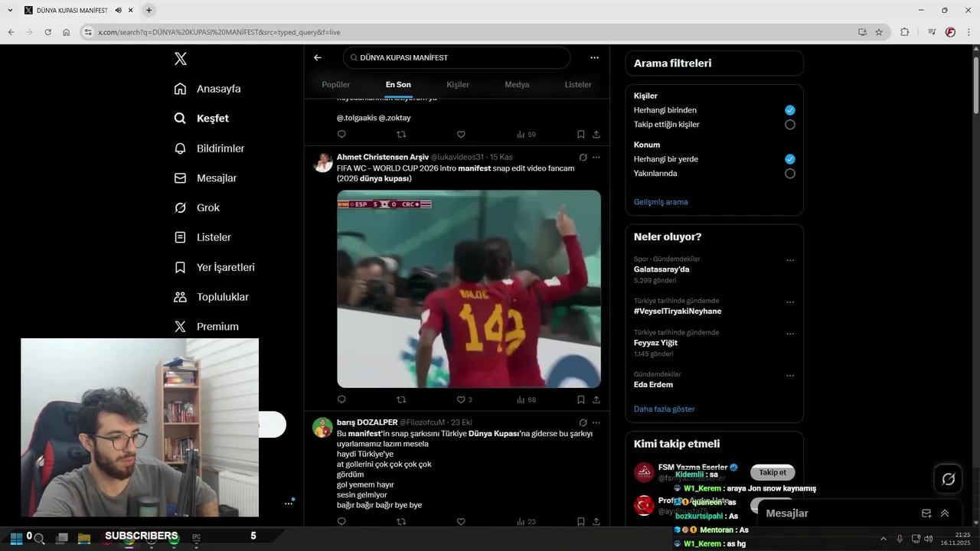The height and width of the screenshot is (551, 980).
Task: Open Premium in sidebar
Action: (206, 327)
